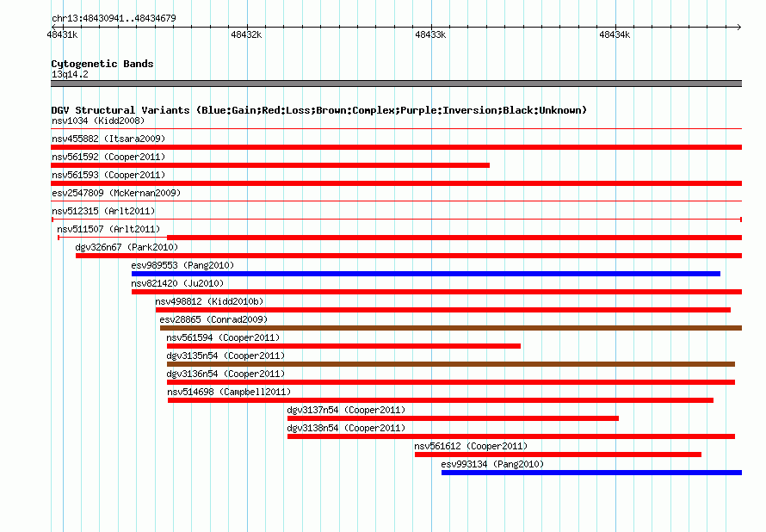Click the 48431k ruler position
This screenshot has width=766, height=532.
pos(62,34)
